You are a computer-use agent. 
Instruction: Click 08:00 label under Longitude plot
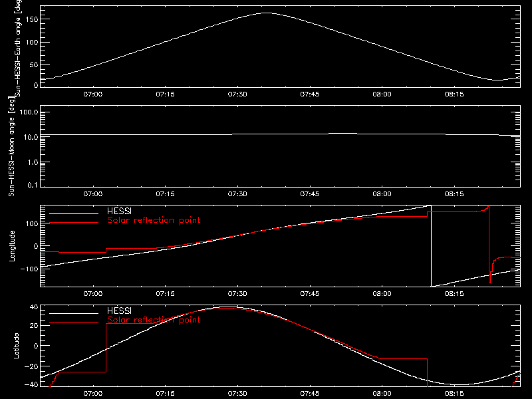(x=382, y=293)
